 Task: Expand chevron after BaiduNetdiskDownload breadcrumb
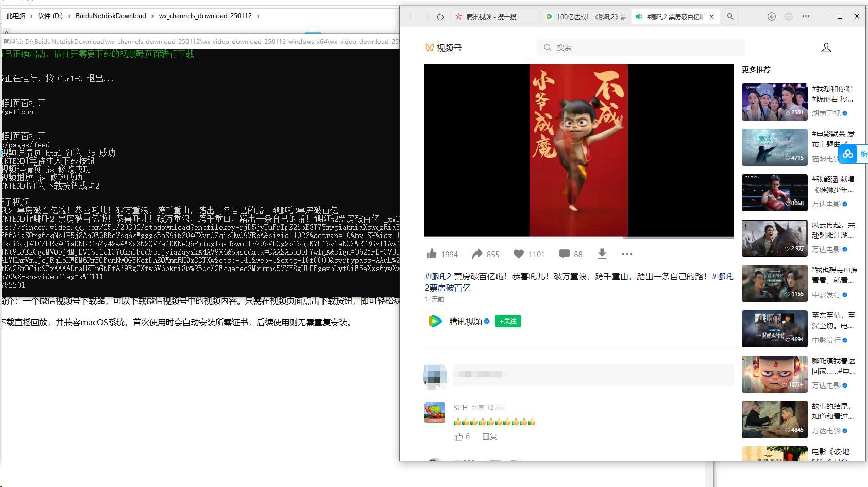coord(152,16)
